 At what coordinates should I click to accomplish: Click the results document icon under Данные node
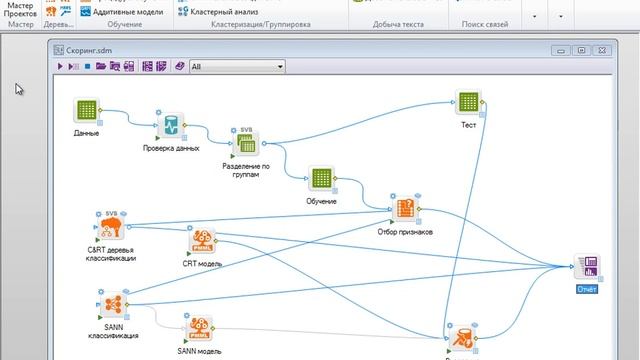tap(100, 122)
